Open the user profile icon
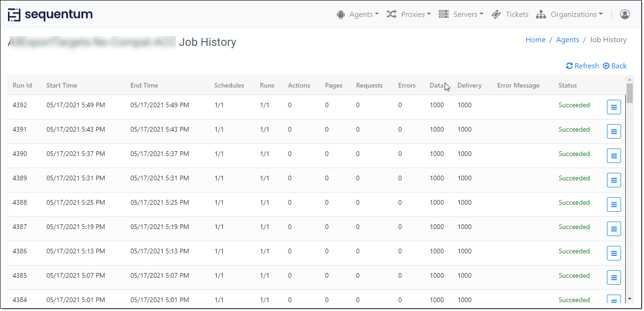The height and width of the screenshot is (311, 644). [624, 15]
